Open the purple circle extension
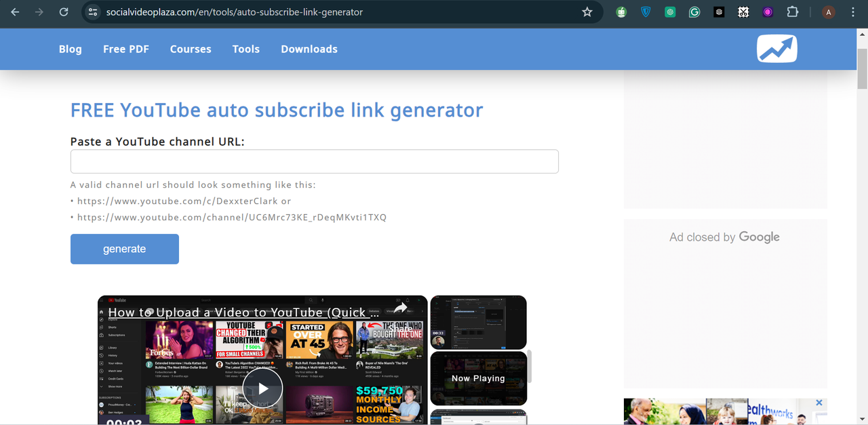This screenshot has width=868, height=425. tap(768, 12)
